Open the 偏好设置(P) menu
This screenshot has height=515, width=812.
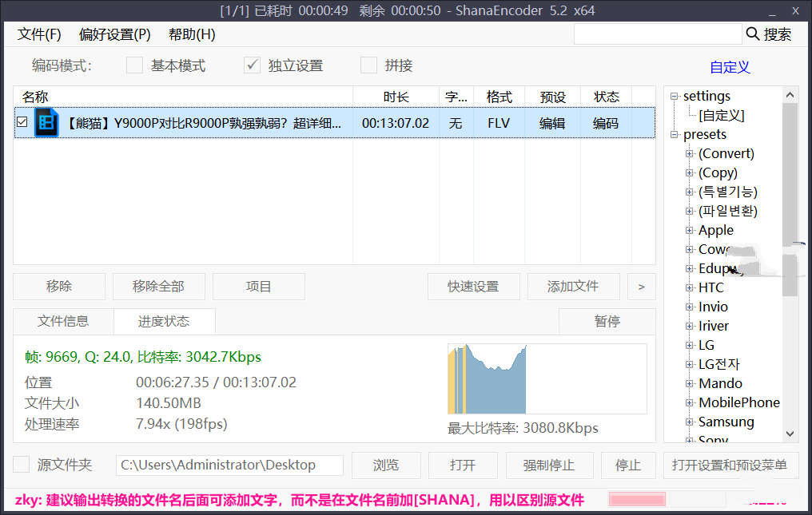(114, 34)
